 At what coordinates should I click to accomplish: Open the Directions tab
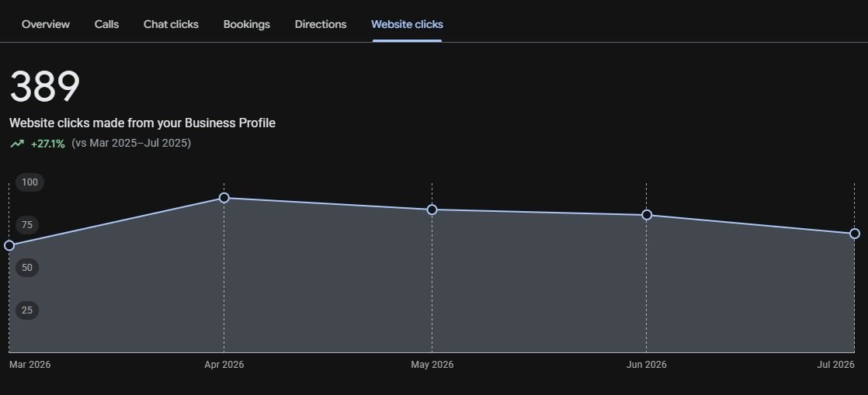pos(321,24)
